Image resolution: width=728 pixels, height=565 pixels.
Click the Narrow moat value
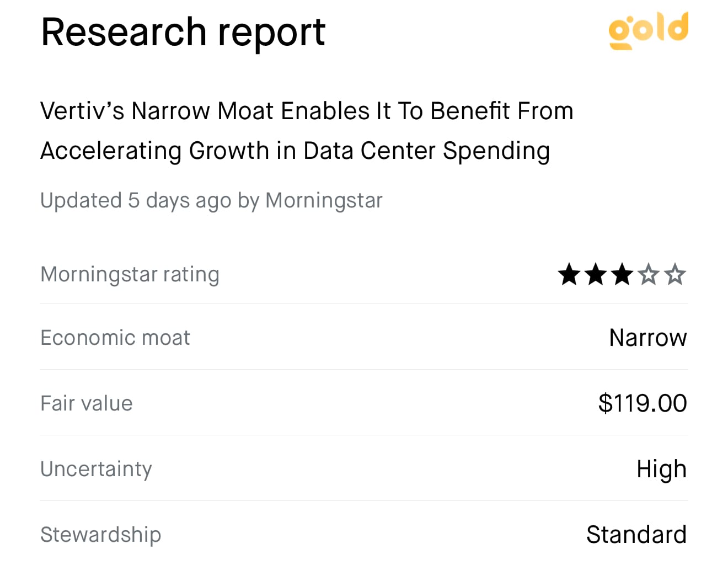(x=648, y=338)
